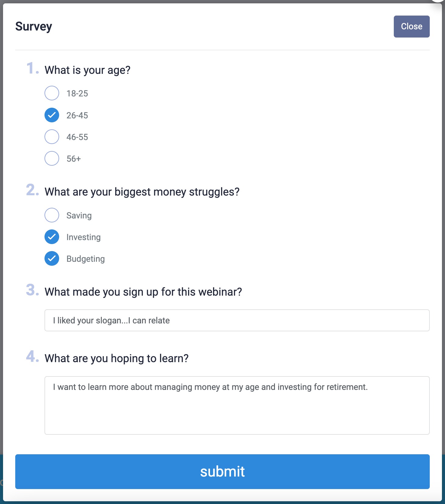Click the Saving option label
The height and width of the screenshot is (504, 445).
(x=79, y=215)
